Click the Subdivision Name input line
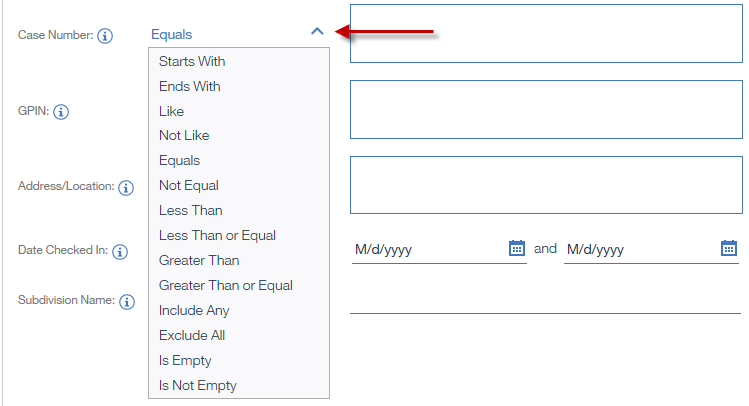Viewport: 749px width, 406px height. 546,302
